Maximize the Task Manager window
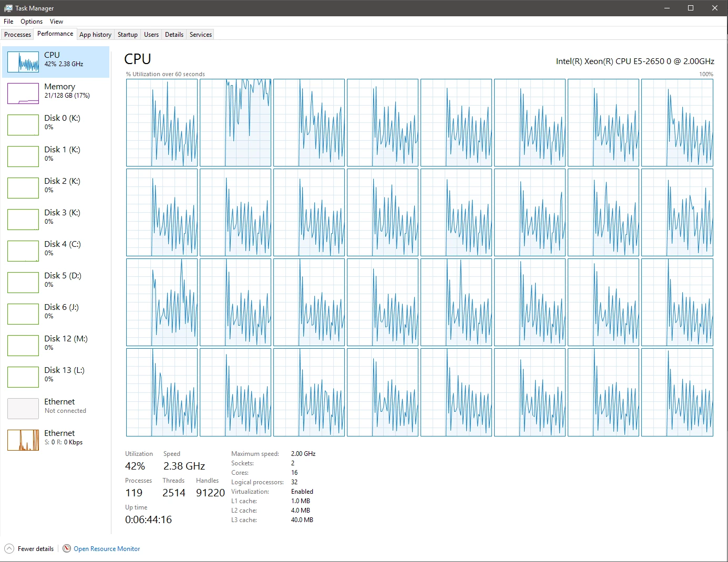The image size is (728, 562). tap(691, 8)
